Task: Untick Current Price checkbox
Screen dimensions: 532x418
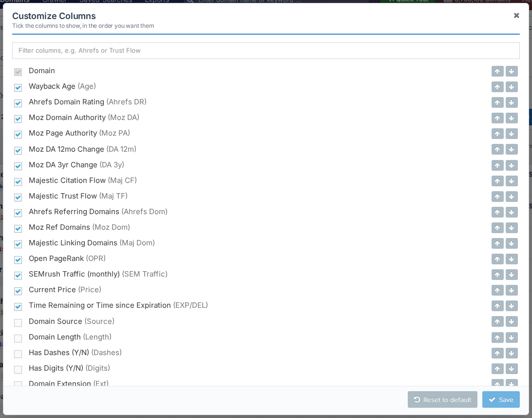Action: 18,291
